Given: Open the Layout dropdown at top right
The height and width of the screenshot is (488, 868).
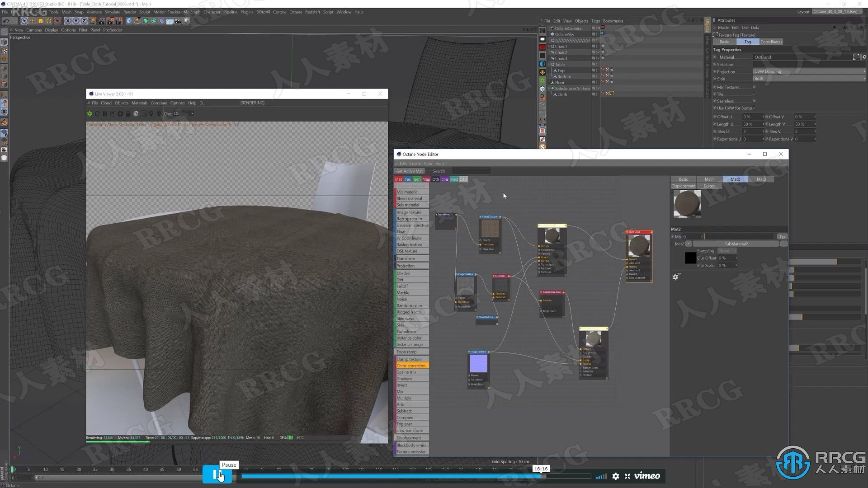Looking at the screenshot, I should point(838,12).
